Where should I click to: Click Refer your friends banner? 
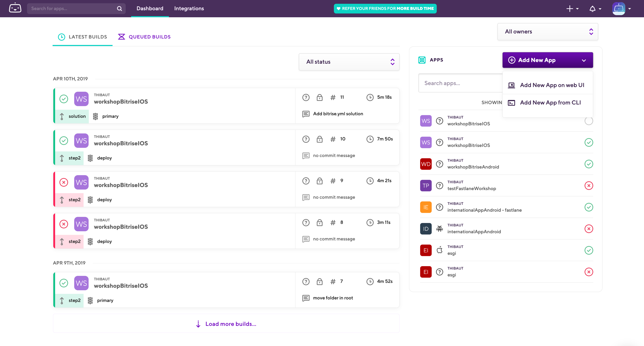coord(385,8)
